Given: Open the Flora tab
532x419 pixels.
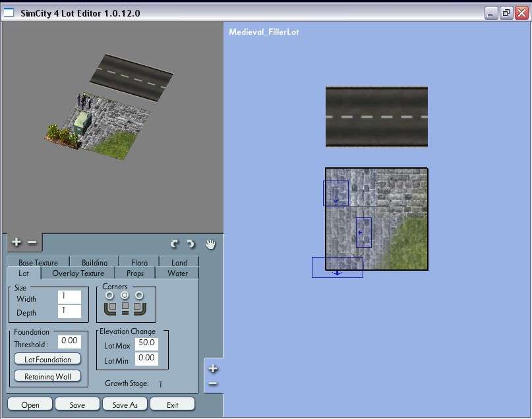Looking at the screenshot, I should point(139,262).
